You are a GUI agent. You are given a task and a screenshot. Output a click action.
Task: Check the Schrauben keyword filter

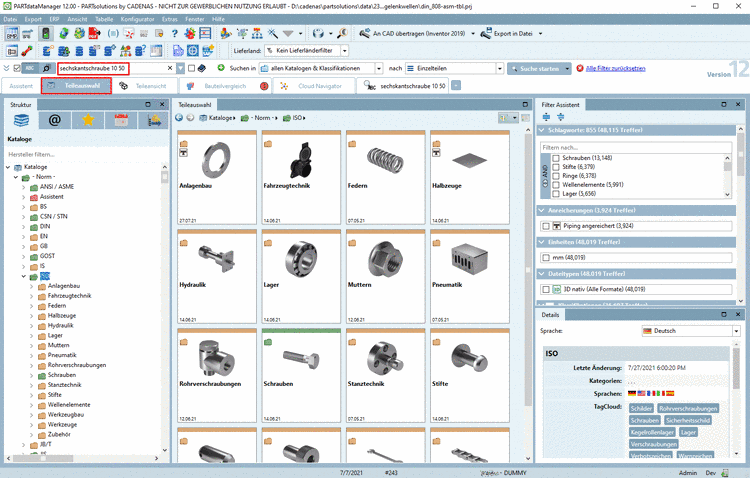click(x=557, y=158)
